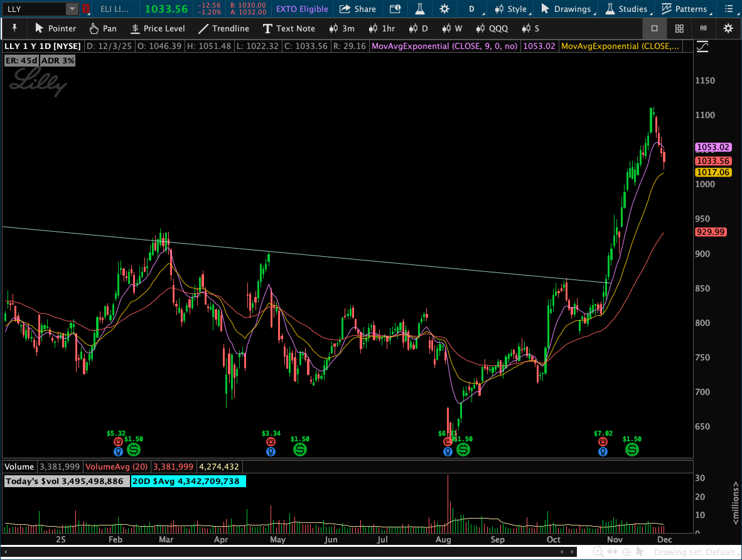Click the yellow 1017.06 price bubble

click(712, 172)
